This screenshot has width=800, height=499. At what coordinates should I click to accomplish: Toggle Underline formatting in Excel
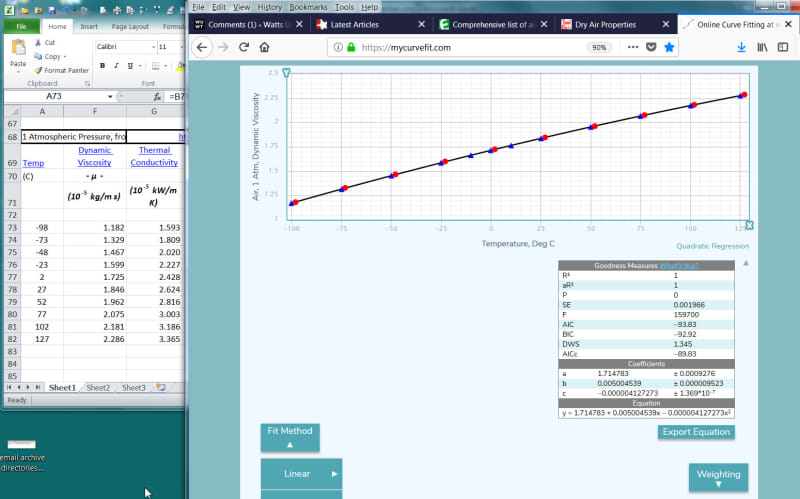click(x=130, y=66)
